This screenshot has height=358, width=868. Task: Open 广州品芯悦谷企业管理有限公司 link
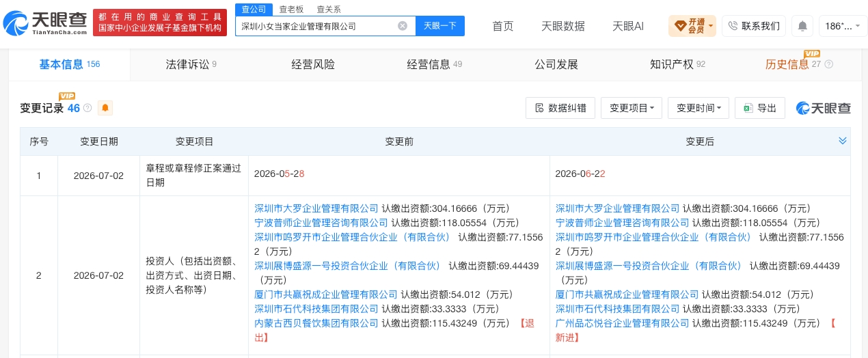click(617, 323)
